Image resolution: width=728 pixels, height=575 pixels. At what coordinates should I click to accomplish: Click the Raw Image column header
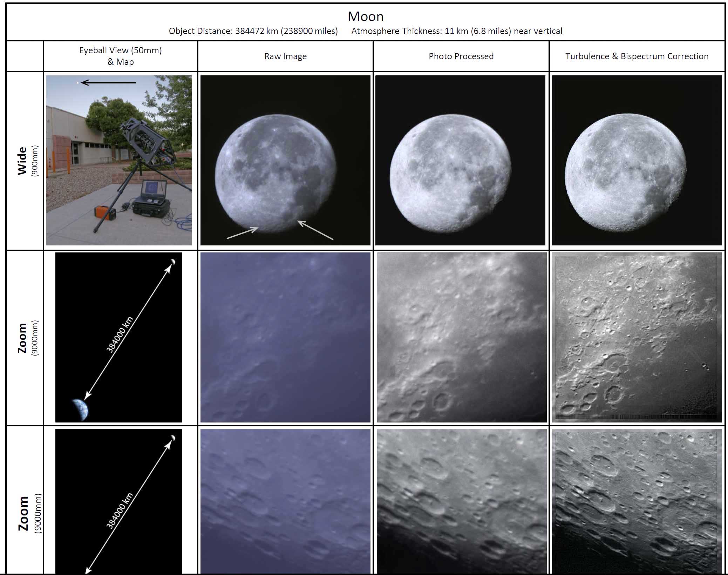[285, 56]
